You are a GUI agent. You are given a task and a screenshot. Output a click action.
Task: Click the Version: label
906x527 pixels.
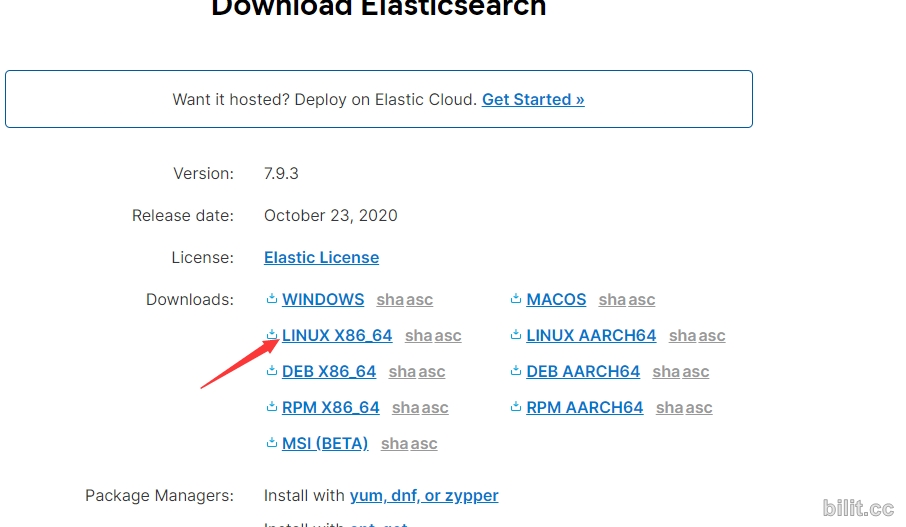click(203, 173)
